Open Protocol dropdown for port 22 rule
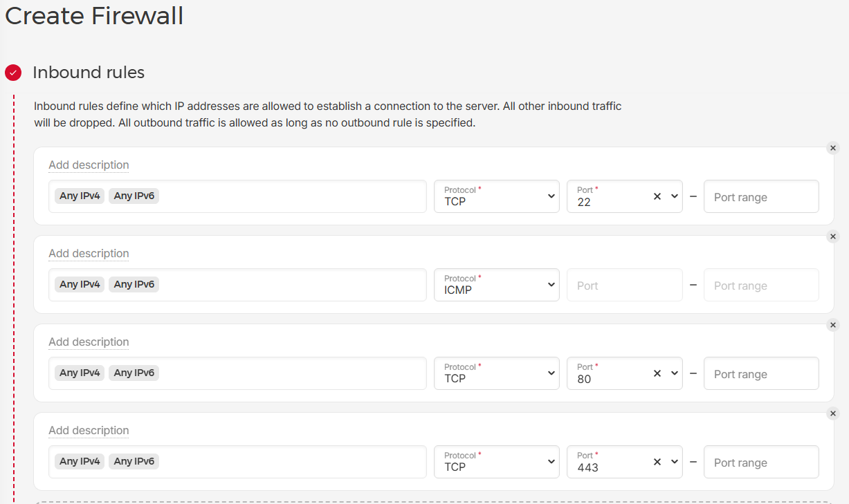Image resolution: width=849 pixels, height=504 pixels. (x=496, y=196)
